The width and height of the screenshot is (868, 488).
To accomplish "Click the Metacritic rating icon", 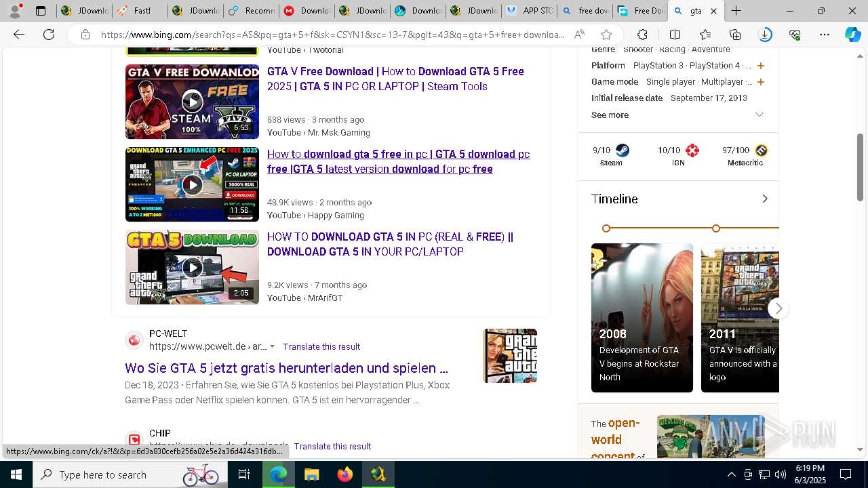I will (x=762, y=150).
